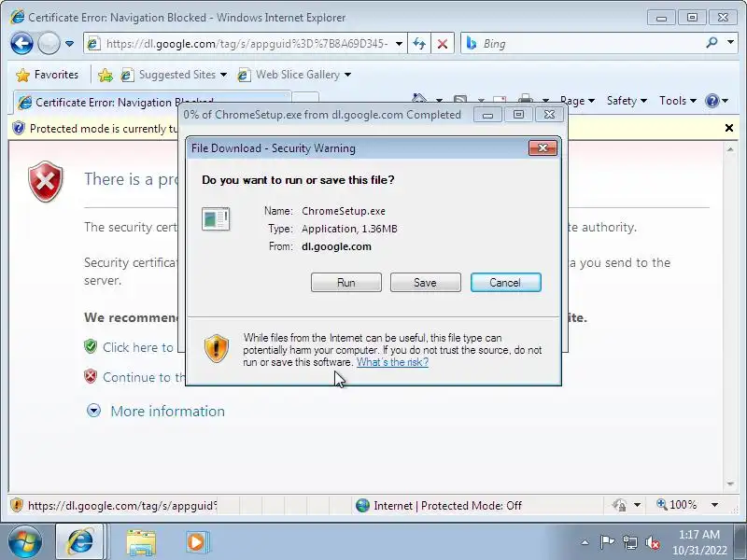Click the Protected mode shield icon

point(19,128)
